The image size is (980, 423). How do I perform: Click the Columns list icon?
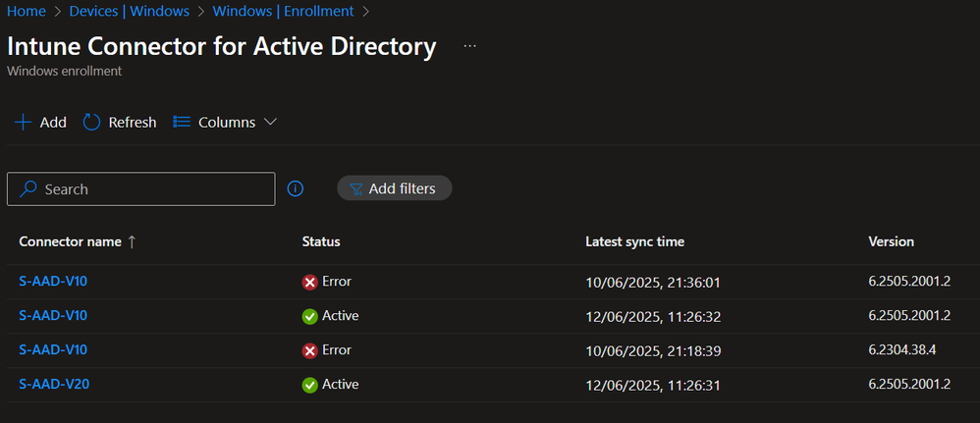tap(182, 122)
